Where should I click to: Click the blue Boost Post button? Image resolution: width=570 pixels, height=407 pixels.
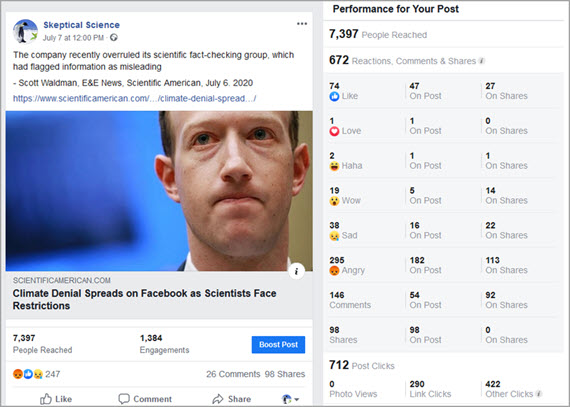[278, 344]
